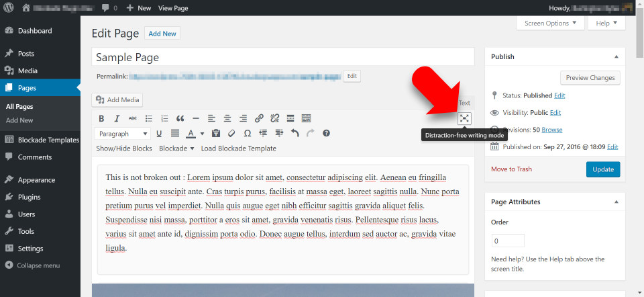Align text left
644x297 pixels.
(211, 118)
